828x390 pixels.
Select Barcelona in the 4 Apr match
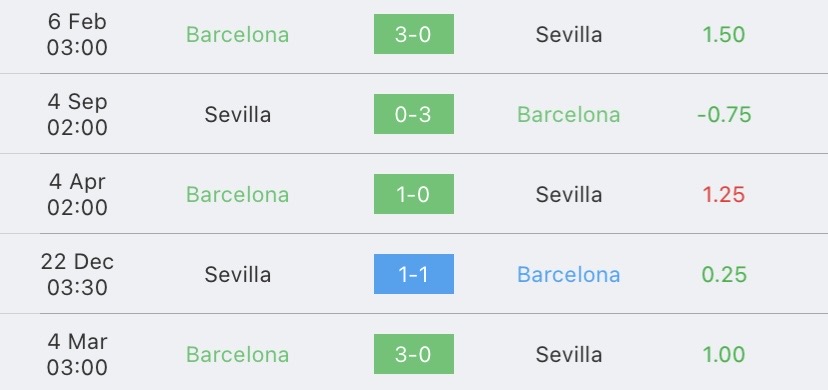[x=238, y=195]
